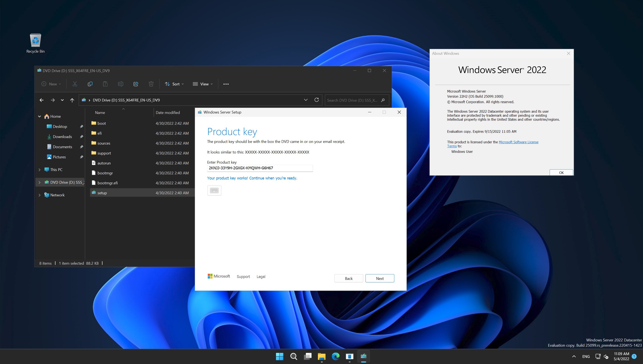Open Windows Search from the taskbar
The height and width of the screenshot is (364, 643).
point(293,356)
